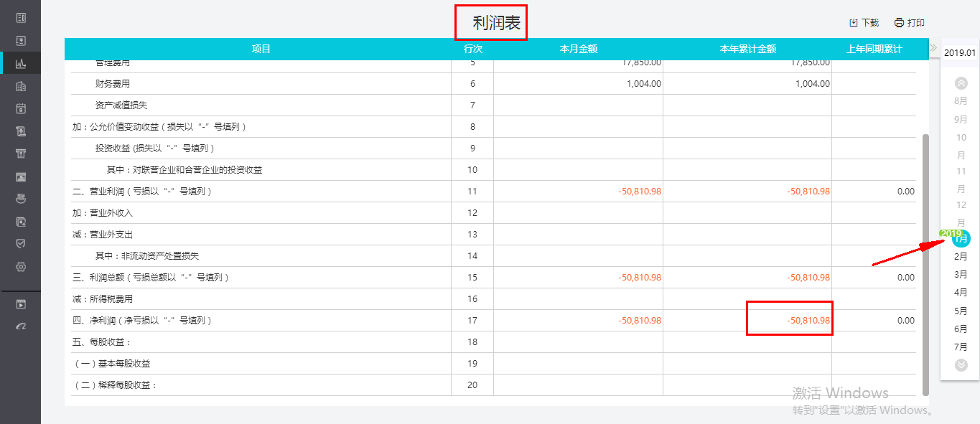This screenshot has width=980, height=424.
Task: Click the 下载 download button
Action: (864, 23)
